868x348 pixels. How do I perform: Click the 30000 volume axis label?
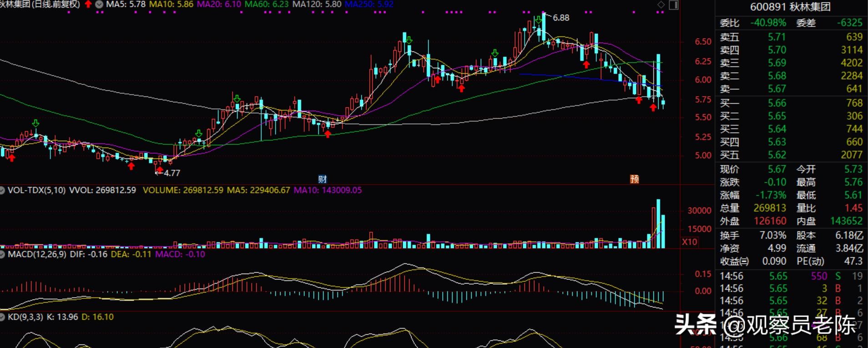[700, 211]
